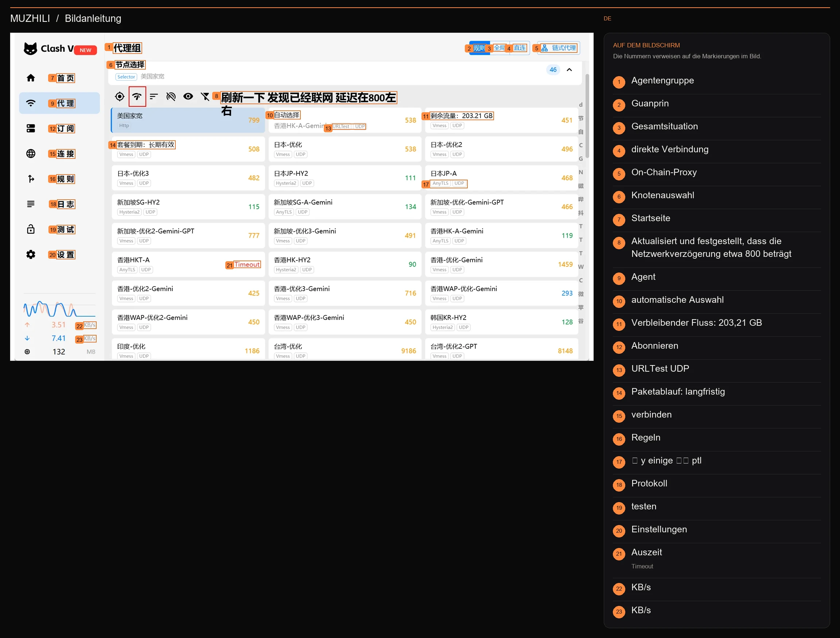Click the globe icon beside 连接
Screen dimensions: 840x638
click(x=31, y=153)
